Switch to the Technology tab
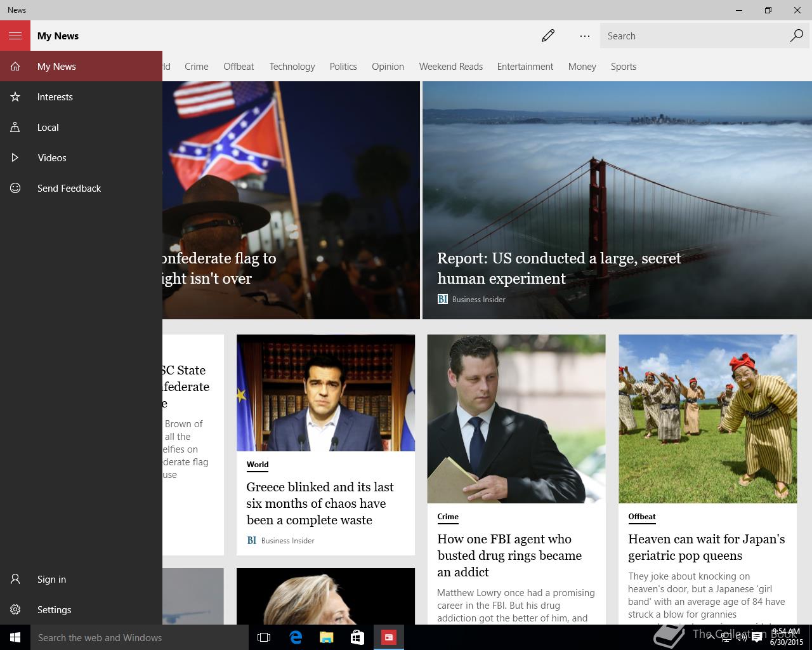Viewport: 812px width, 650px height. (292, 66)
